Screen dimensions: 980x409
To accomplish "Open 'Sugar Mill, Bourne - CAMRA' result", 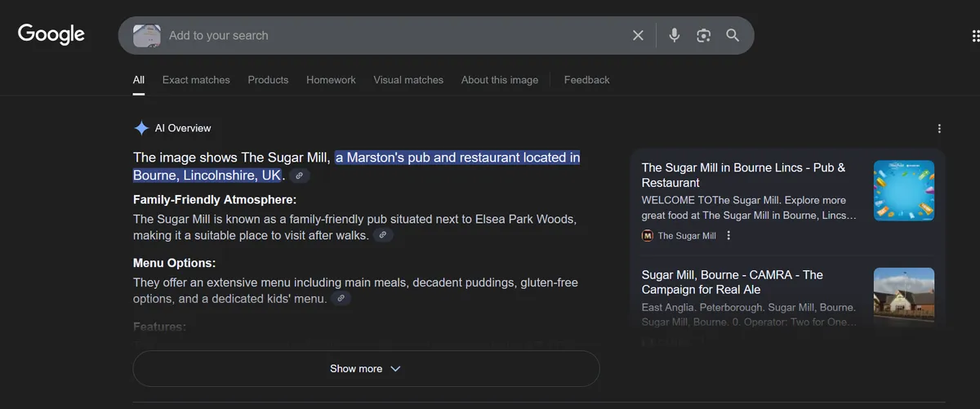I will click(x=732, y=282).
